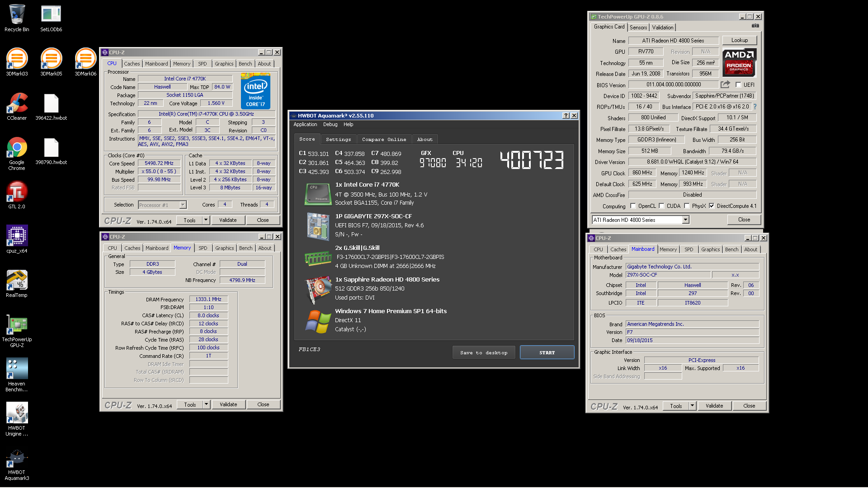Click the AMD Radeon Graphics logo
868x488 pixels.
pyautogui.click(x=739, y=62)
